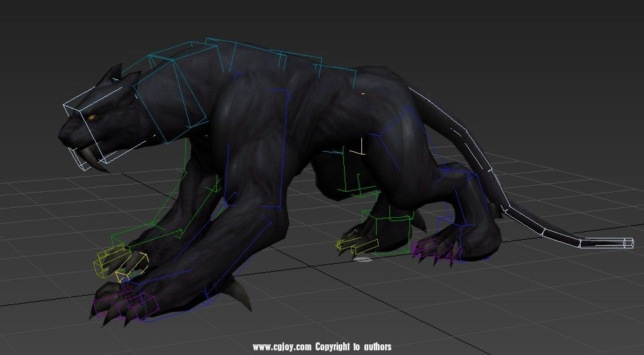Click the white root helper on the ground
Viewport: 644px width, 355px height.
coord(363,258)
